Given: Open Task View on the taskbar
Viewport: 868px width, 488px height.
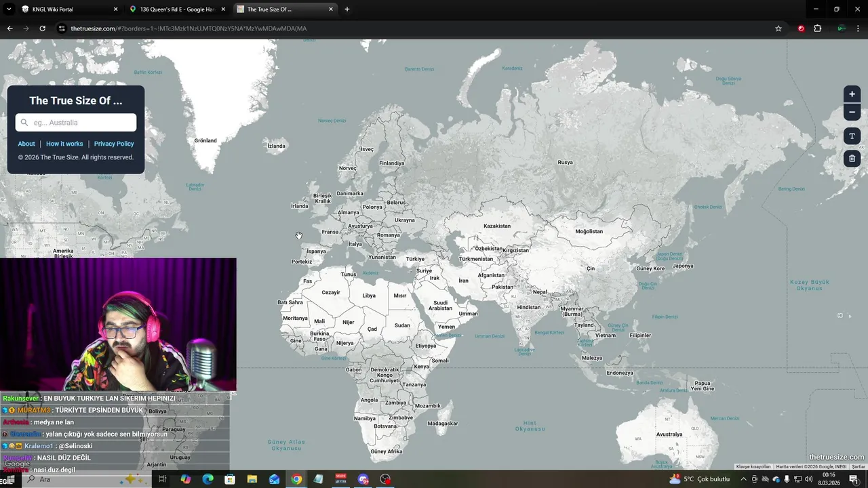Looking at the screenshot, I should coord(163,479).
